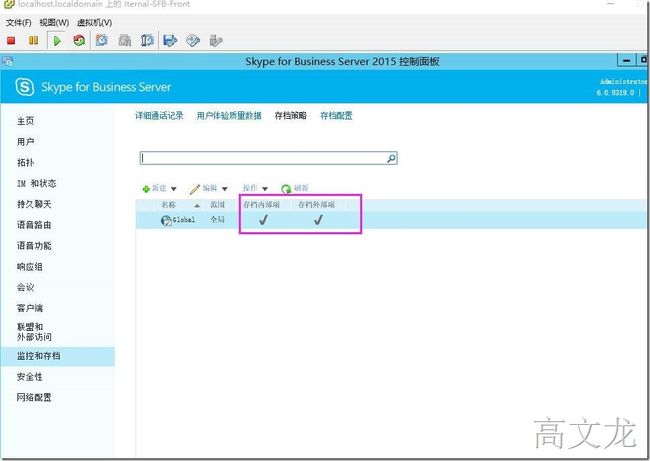The image size is (650, 461).
Task: Click the search magnifier icon
Action: (x=391, y=158)
